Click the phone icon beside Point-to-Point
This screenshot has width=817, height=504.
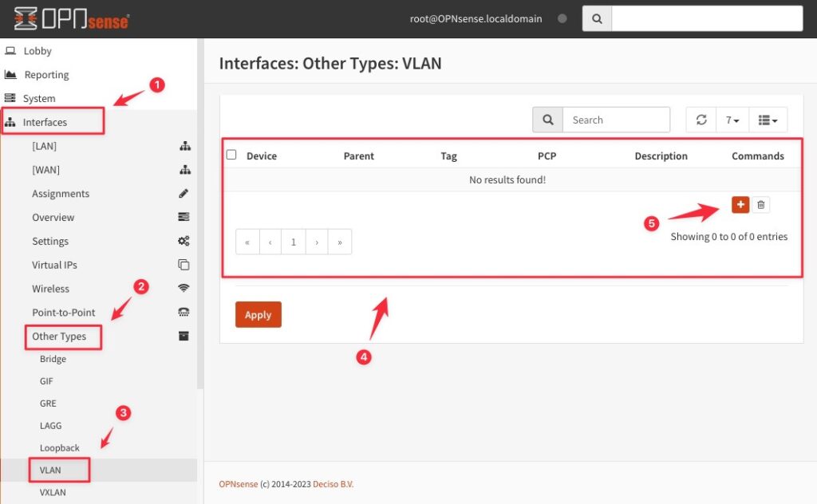coord(184,312)
